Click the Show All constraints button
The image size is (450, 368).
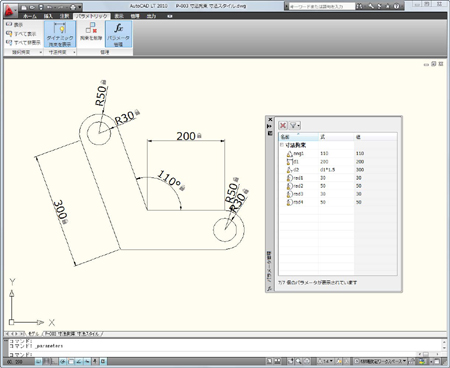tap(22, 34)
